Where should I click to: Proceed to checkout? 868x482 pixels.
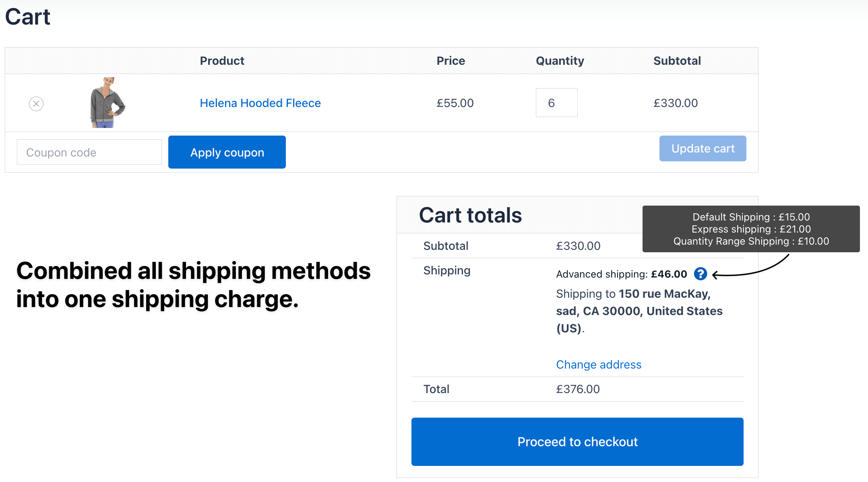coord(577,442)
